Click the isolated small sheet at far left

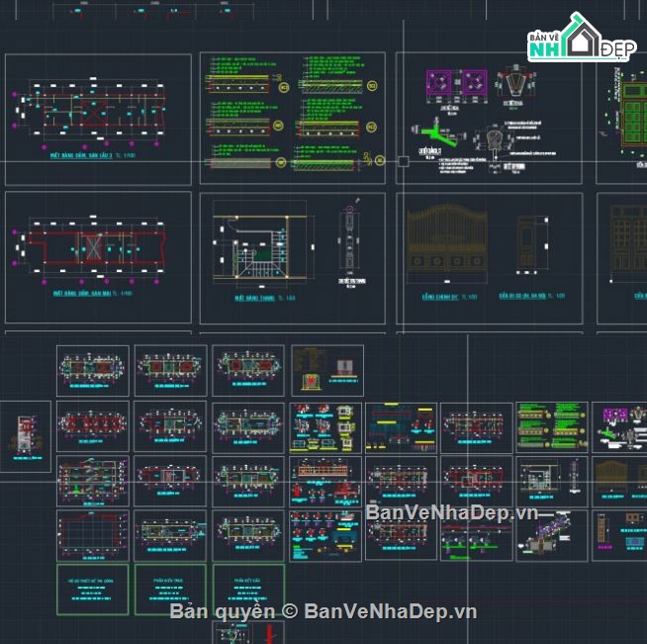point(25,429)
